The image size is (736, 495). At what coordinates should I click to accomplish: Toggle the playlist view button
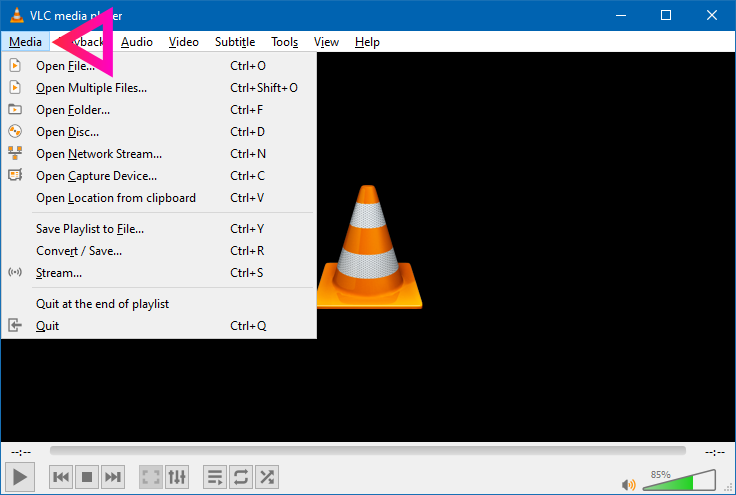click(215, 477)
